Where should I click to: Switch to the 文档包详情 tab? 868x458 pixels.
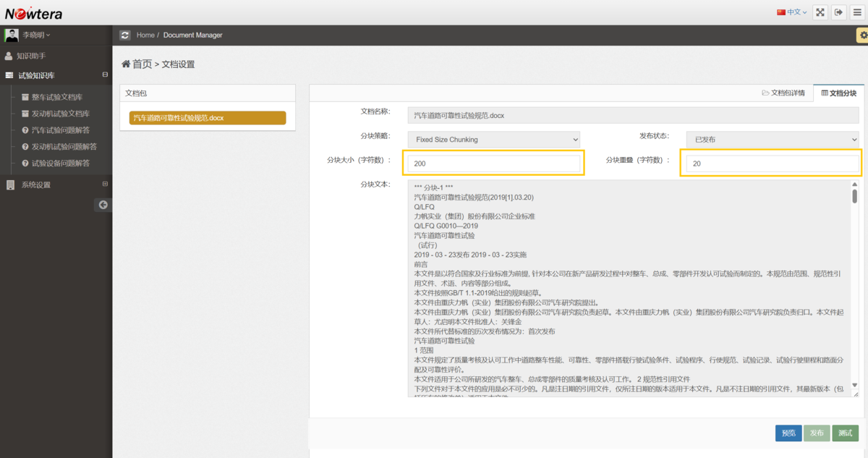click(x=783, y=93)
